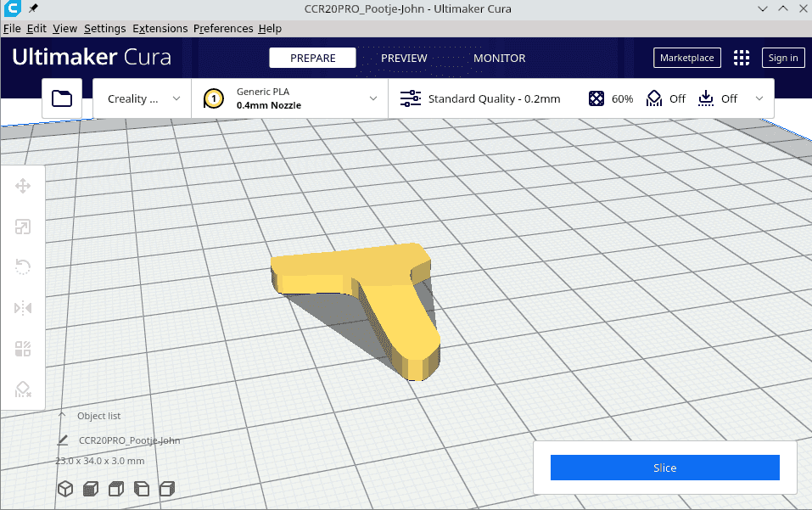Image resolution: width=812 pixels, height=510 pixels.
Task: Click the Standard Quality - 0.2mm profile text
Action: coord(494,98)
